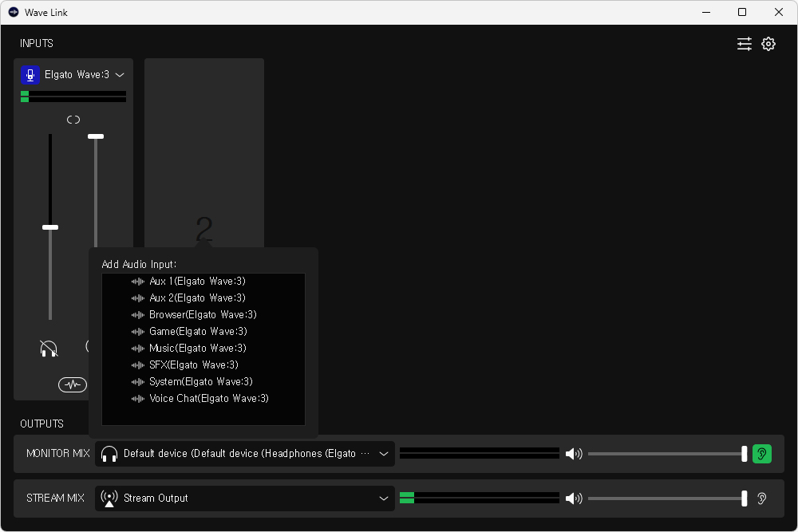Open the mixer settings sliders icon
This screenshot has width=798, height=532.
click(x=744, y=44)
